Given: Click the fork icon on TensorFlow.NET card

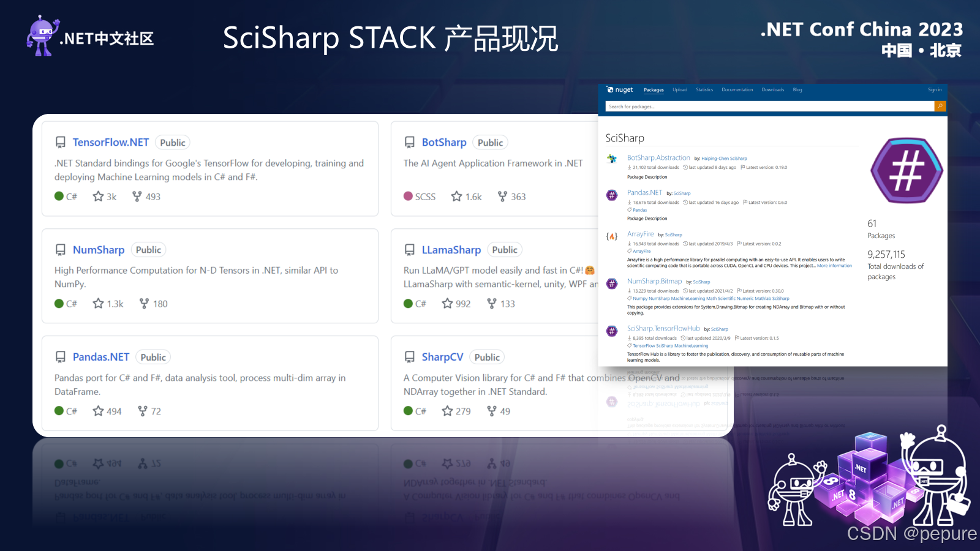Looking at the screenshot, I should click(x=137, y=196).
